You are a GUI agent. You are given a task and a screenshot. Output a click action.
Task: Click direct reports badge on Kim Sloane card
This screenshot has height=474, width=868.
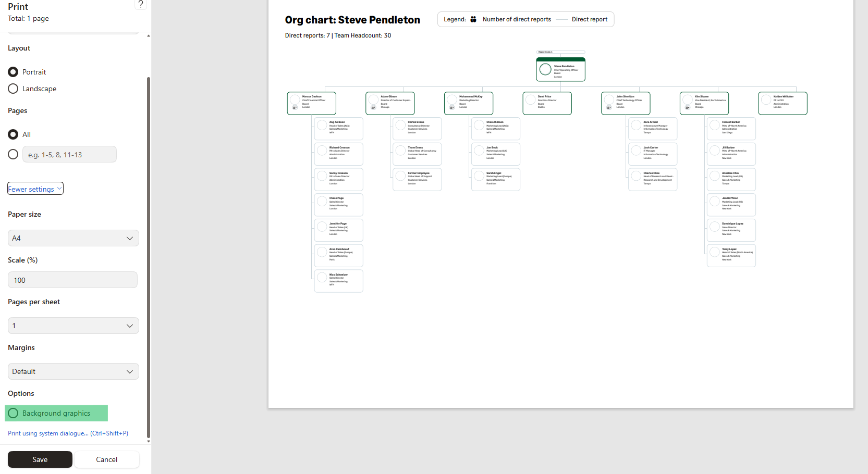[688, 108]
